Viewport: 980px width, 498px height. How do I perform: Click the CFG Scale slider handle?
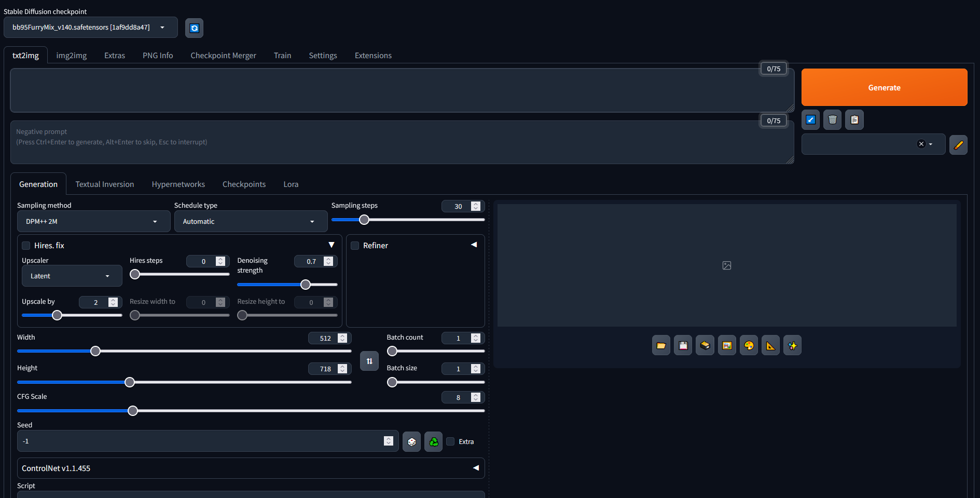tap(133, 411)
